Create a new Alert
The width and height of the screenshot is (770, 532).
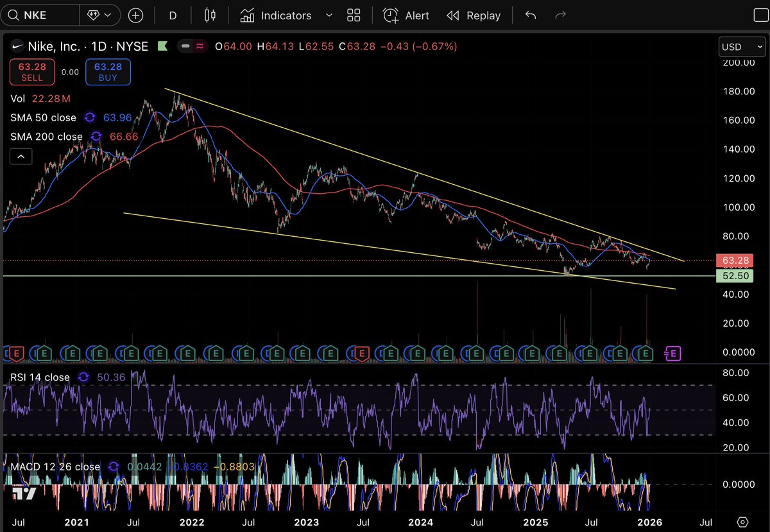(x=406, y=15)
